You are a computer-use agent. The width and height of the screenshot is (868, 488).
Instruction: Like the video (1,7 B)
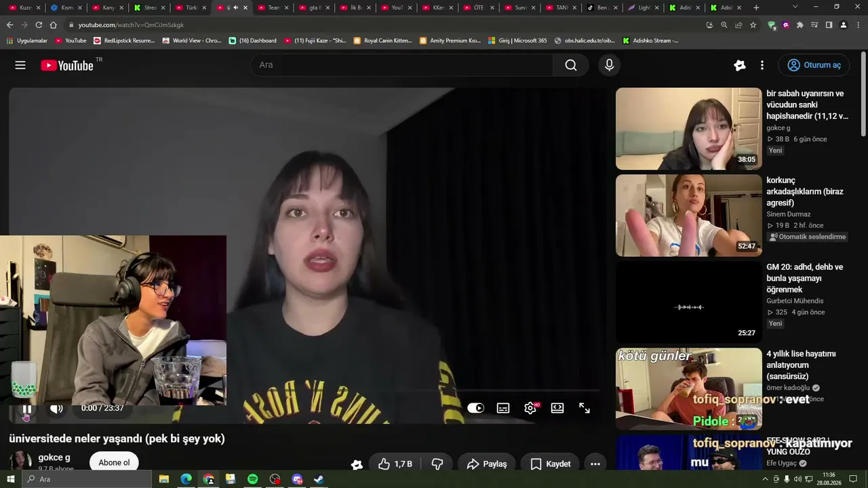click(395, 464)
